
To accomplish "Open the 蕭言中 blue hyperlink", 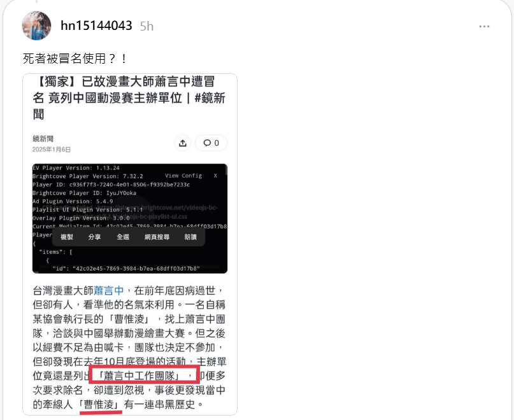I will click(109, 290).
